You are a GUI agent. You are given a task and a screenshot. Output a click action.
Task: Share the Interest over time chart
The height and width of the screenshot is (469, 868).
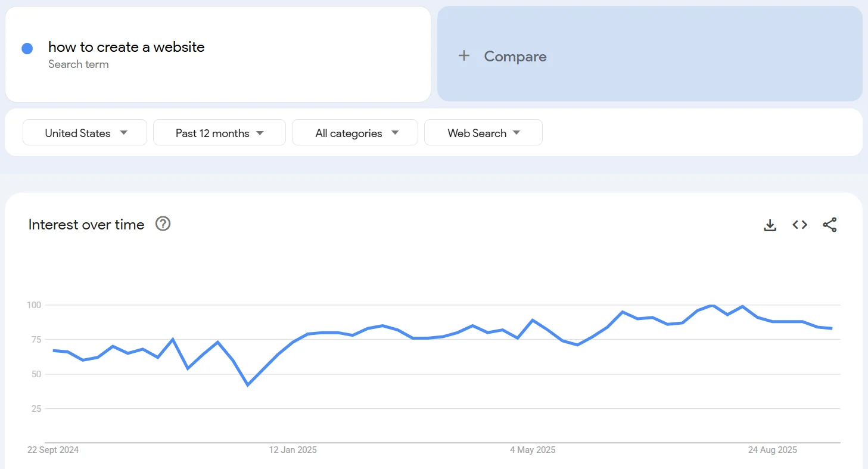[x=829, y=225]
